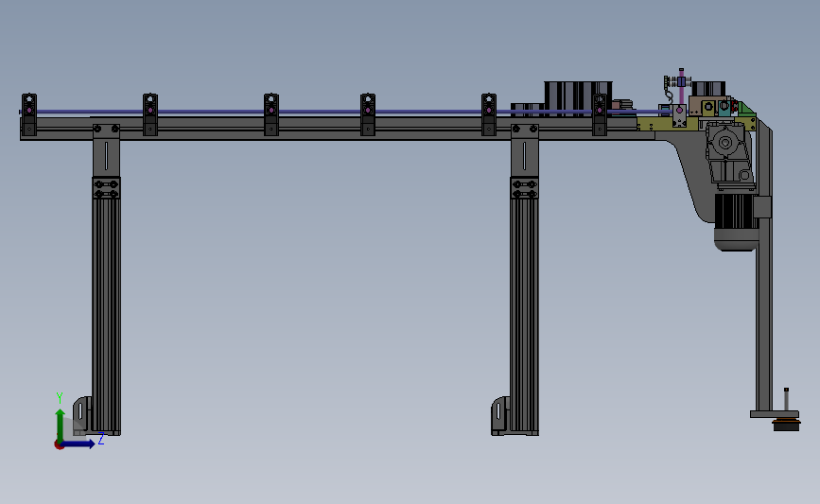820x504 pixels.
Task: Select the foot bracket of the left leg
Action: tap(82, 416)
